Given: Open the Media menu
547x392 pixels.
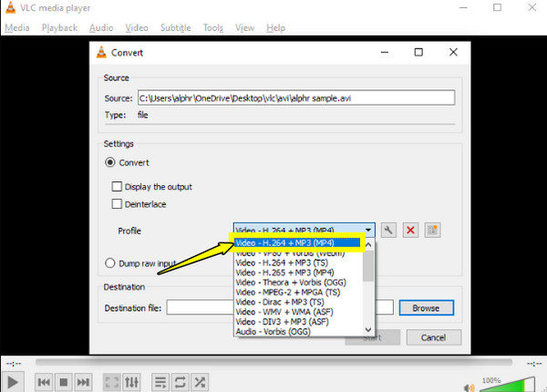Looking at the screenshot, I should click(17, 27).
